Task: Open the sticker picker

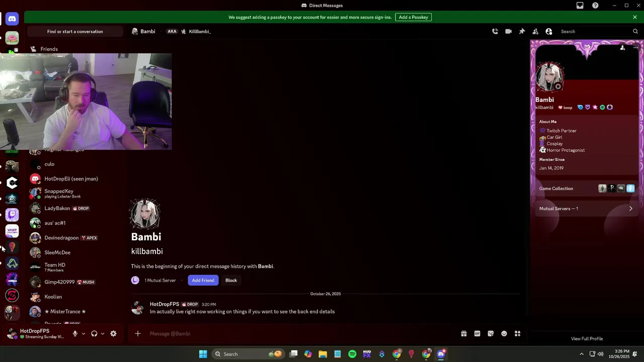Action: coord(491,334)
